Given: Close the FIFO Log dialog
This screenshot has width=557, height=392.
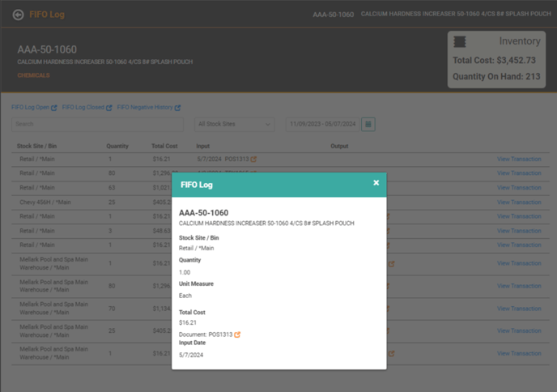Looking at the screenshot, I should [376, 183].
